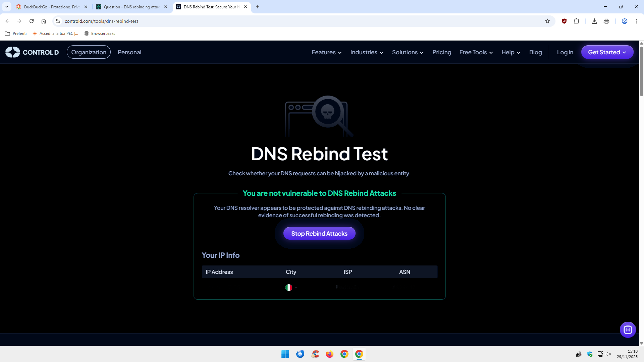Open Firefox from the Windows taskbar
Screen dimensions: 644x362
click(x=329, y=354)
